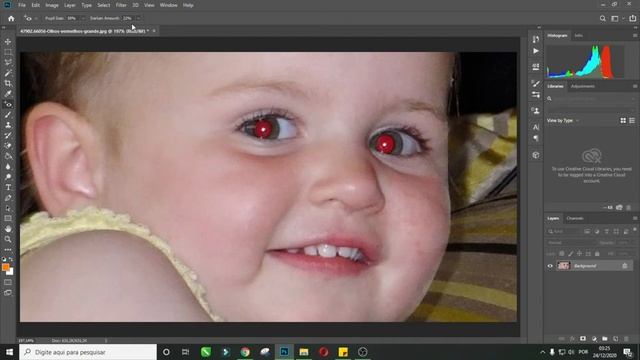The image size is (640, 360).
Task: Switch to the Channels tab
Action: (x=575, y=218)
